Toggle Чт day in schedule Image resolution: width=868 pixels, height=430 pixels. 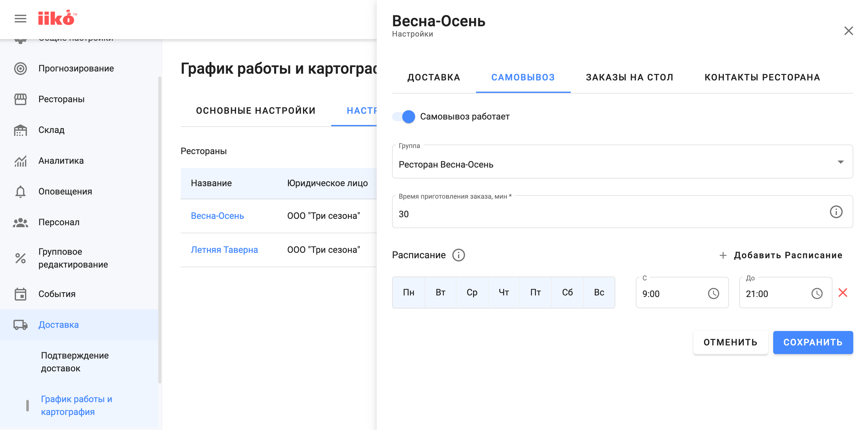504,293
